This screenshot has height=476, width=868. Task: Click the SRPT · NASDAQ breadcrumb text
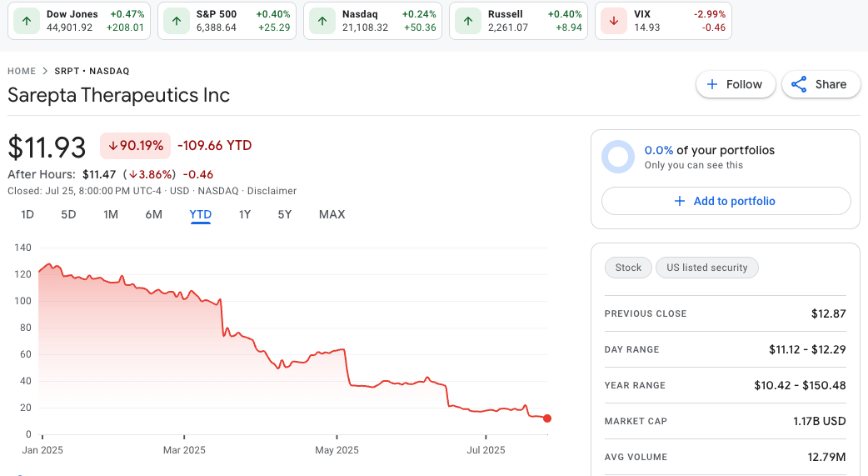[x=92, y=71]
